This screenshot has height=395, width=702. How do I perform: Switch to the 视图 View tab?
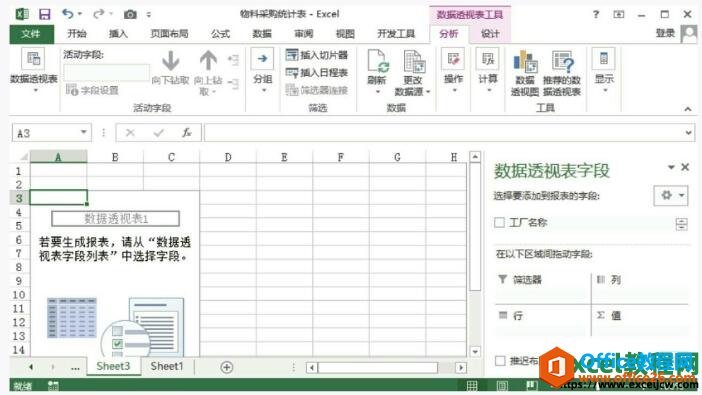[x=345, y=34]
